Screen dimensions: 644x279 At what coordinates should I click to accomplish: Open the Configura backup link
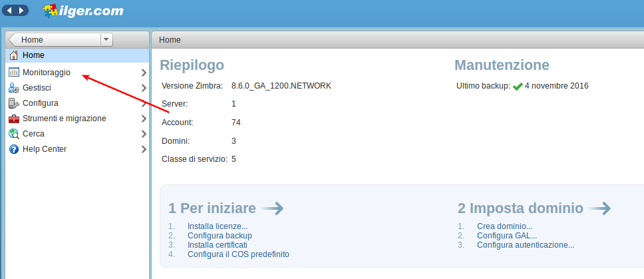(220, 236)
